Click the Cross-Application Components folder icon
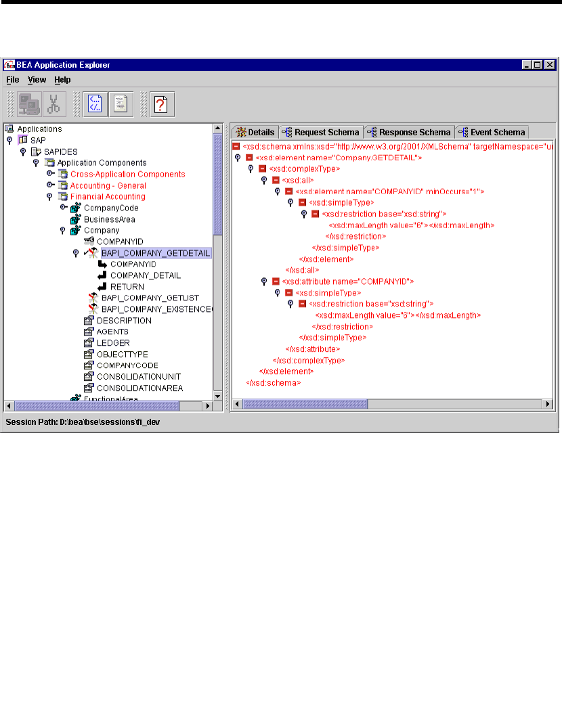This screenshot has width=562, height=728. pos(63,174)
